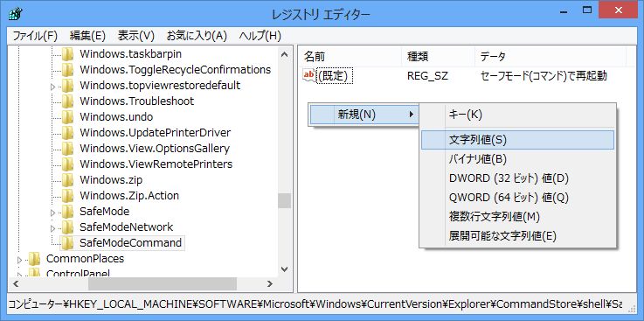
Task: Click the folder icon of Windows.zip
Action: coord(67,180)
